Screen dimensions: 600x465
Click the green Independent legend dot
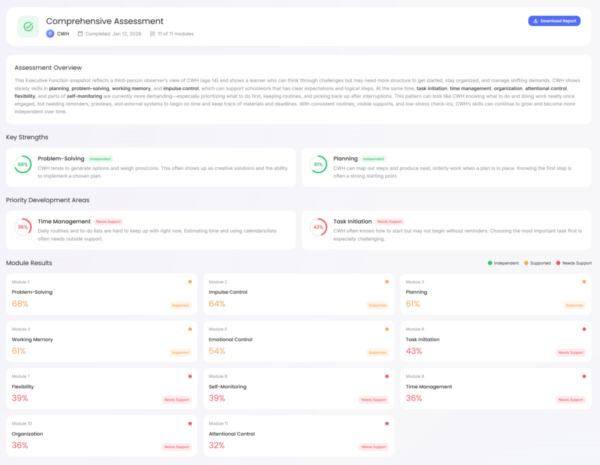(491, 263)
